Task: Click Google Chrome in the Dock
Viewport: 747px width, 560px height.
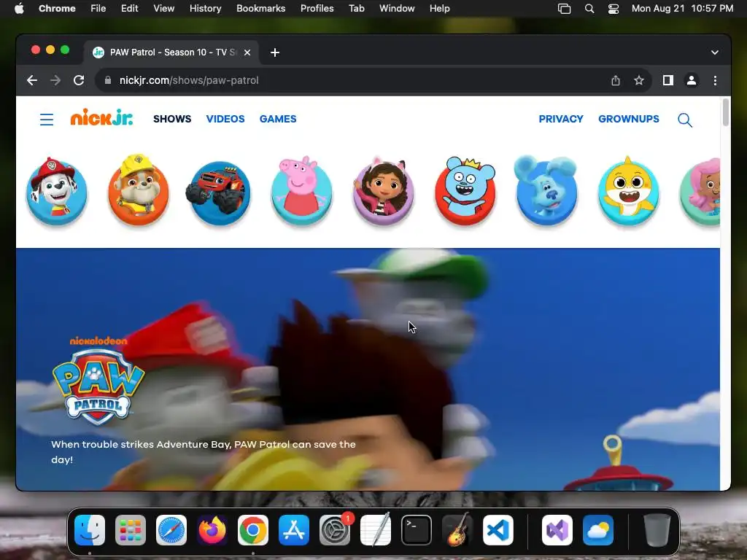Action: [x=253, y=530]
